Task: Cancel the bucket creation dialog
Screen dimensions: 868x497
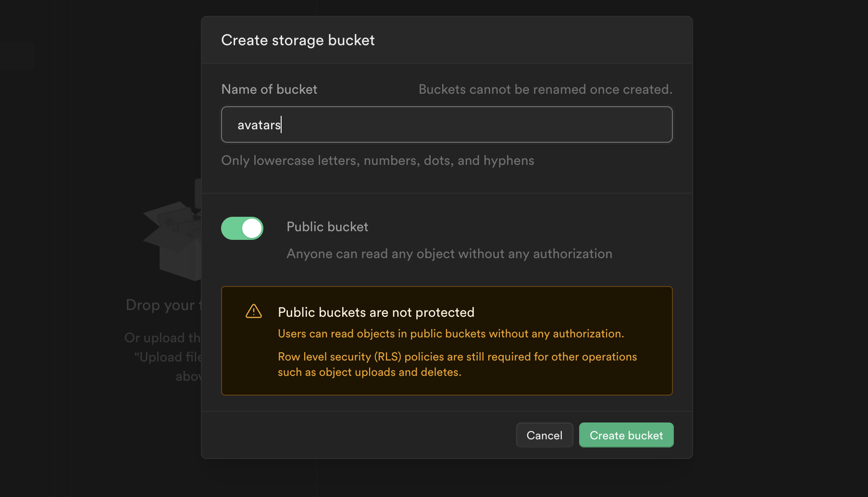Action: pos(544,435)
